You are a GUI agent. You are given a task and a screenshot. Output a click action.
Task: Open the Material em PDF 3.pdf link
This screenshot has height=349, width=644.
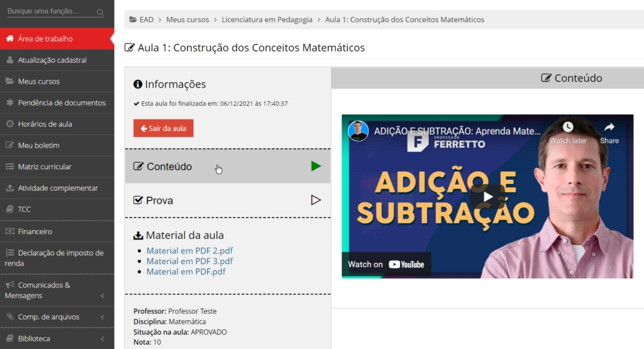[189, 261]
